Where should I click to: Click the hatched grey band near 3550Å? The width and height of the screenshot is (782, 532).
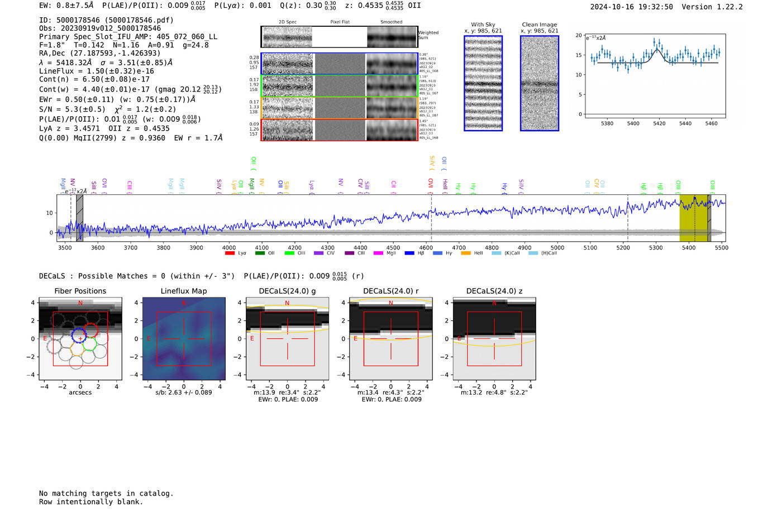click(x=80, y=218)
